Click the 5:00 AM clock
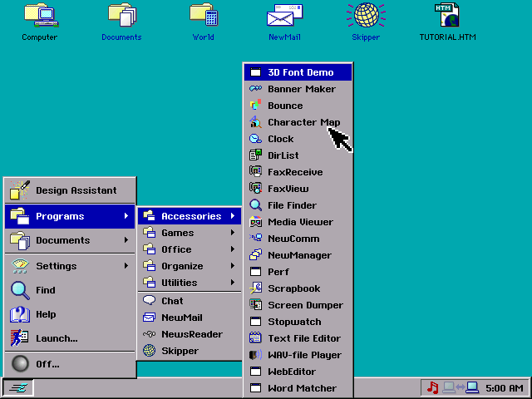This screenshot has width=532, height=399. [x=505, y=388]
